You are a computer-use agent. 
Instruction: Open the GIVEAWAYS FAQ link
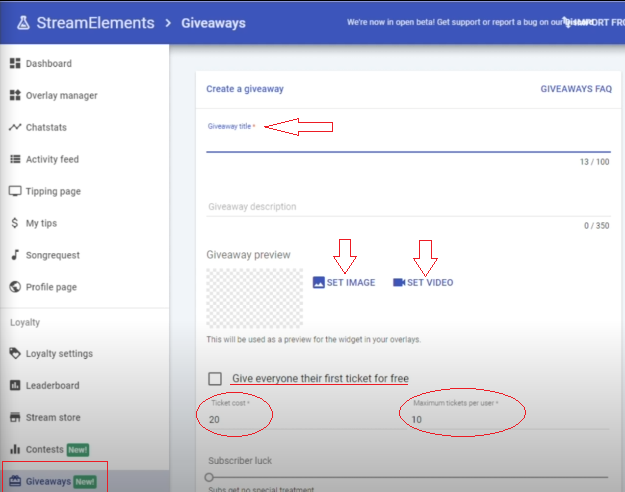click(x=576, y=89)
